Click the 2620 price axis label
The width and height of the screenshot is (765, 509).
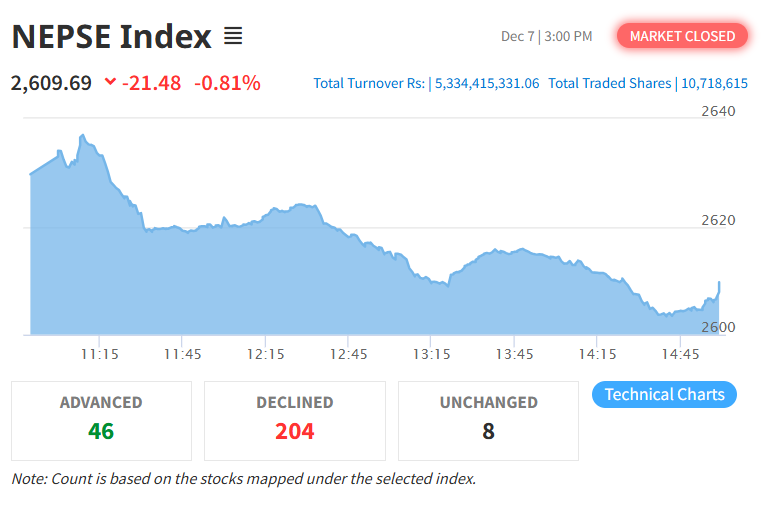[717, 220]
